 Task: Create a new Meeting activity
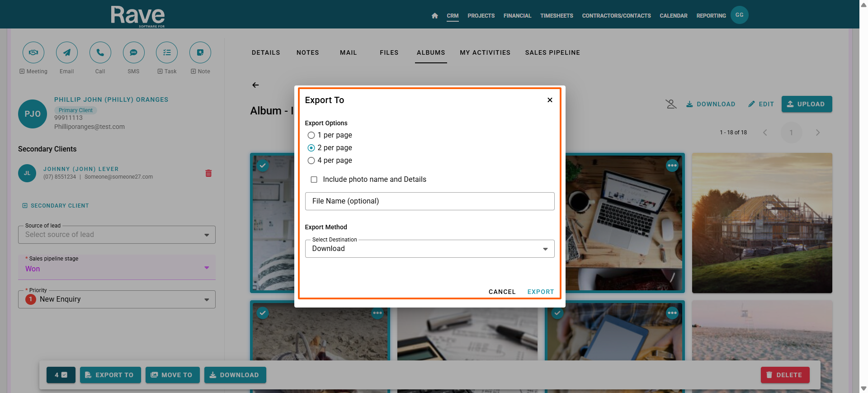33,52
